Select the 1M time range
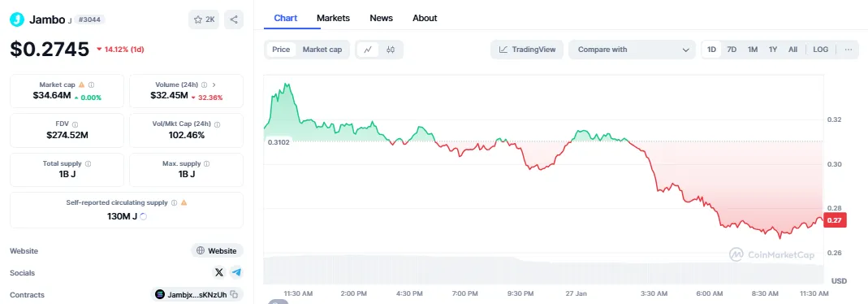Image resolution: width=868 pixels, height=304 pixels. click(753, 50)
